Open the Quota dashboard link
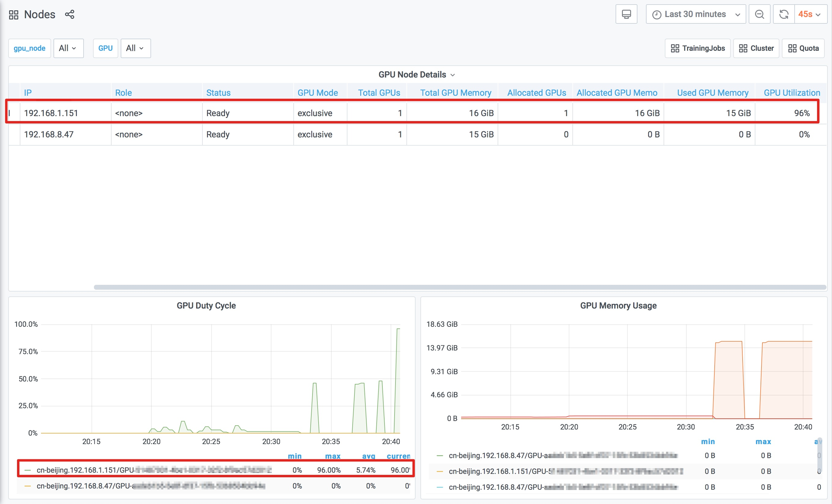The width and height of the screenshot is (832, 504). tap(803, 48)
